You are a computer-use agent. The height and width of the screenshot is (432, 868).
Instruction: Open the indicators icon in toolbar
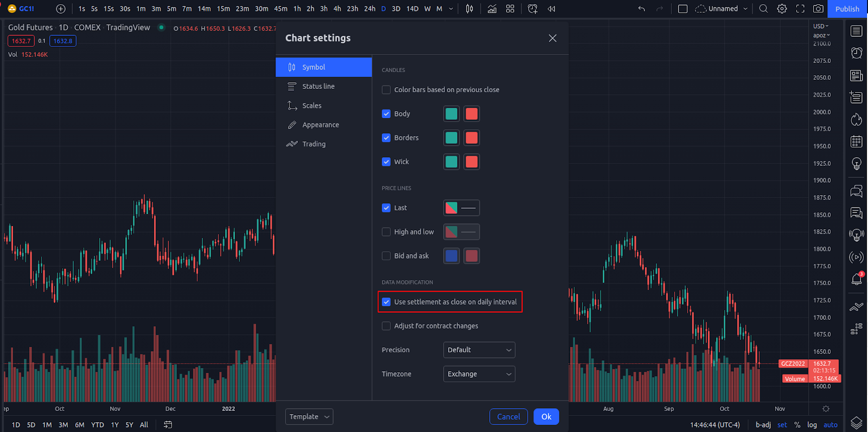[x=492, y=9]
